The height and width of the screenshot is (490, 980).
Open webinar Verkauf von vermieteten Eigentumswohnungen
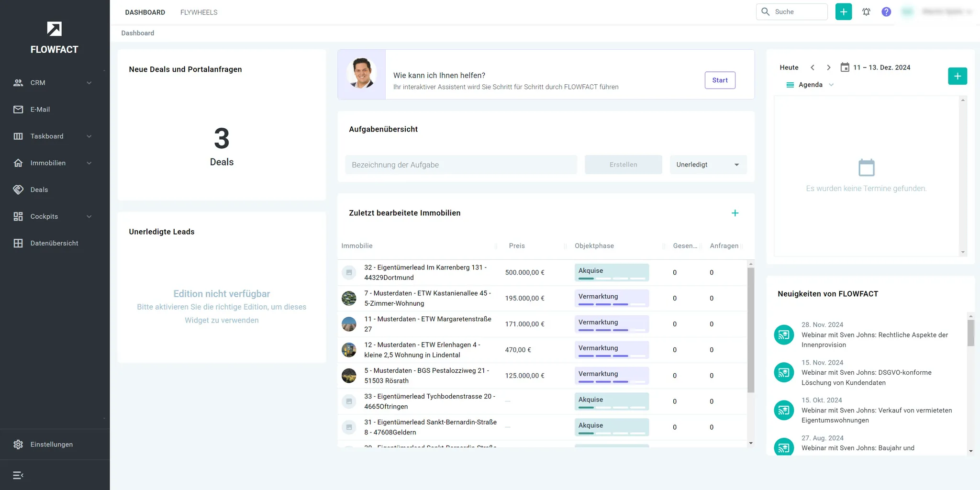tap(877, 415)
